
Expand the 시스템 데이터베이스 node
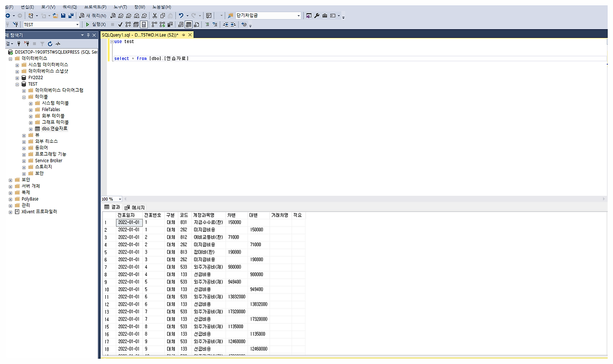point(17,64)
